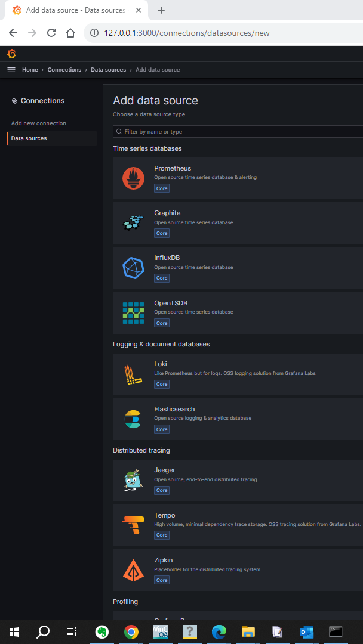363x644 pixels.
Task: Click the Loki logo icon
Action: pos(133,374)
